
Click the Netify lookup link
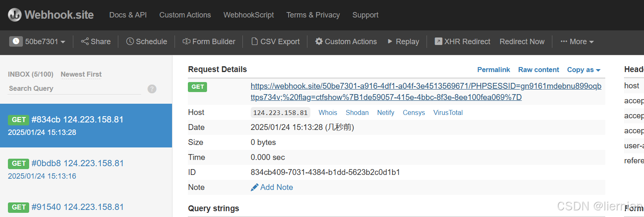[x=386, y=112]
